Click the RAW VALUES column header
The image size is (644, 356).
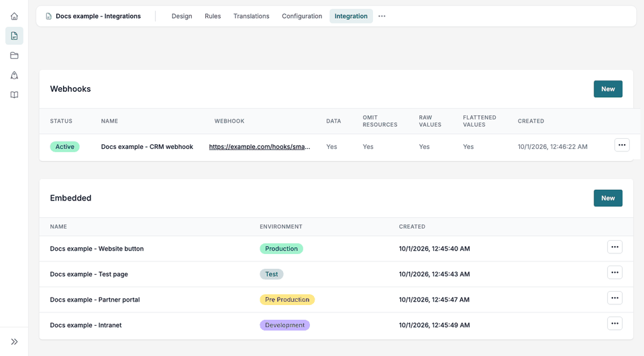(x=430, y=121)
